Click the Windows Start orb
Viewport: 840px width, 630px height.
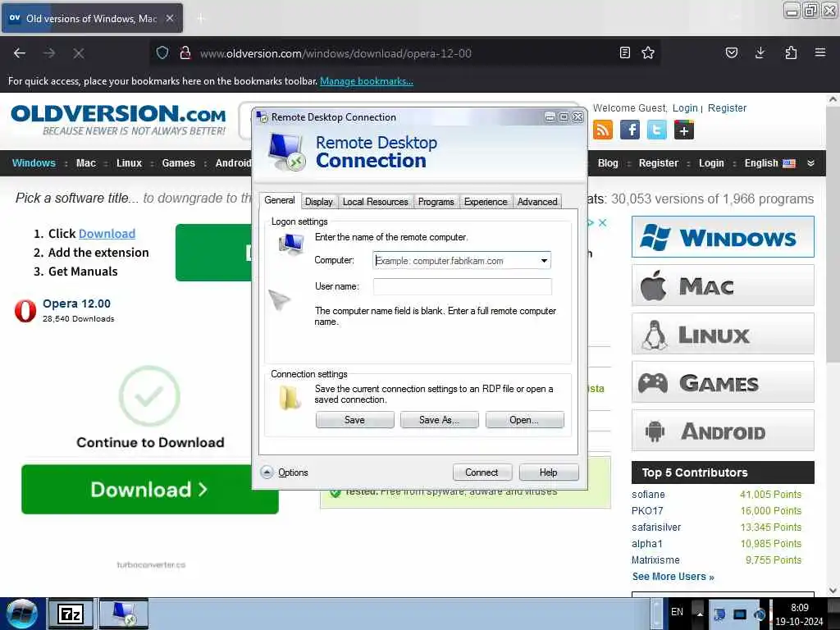(22, 614)
